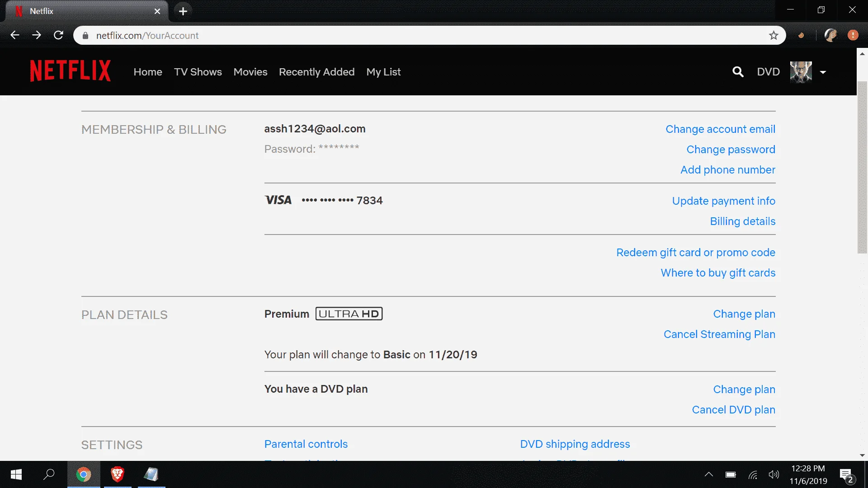Image resolution: width=868 pixels, height=488 pixels.
Task: Open DVD shipping address link
Action: pyautogui.click(x=575, y=444)
